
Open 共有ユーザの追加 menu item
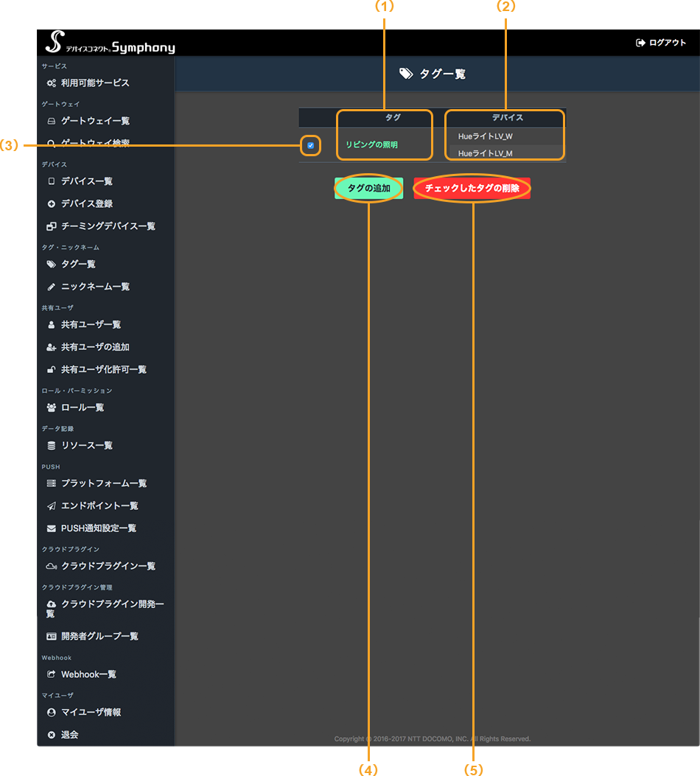point(95,347)
